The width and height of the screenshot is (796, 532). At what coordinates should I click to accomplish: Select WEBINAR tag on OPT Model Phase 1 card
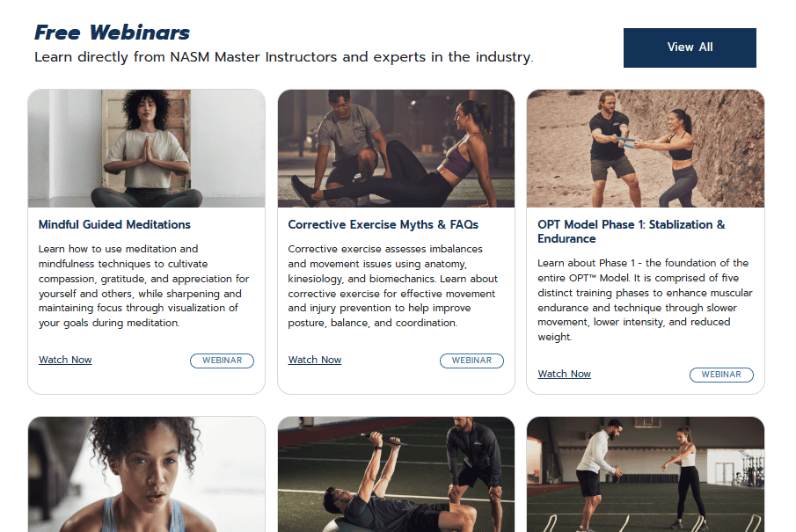click(721, 375)
